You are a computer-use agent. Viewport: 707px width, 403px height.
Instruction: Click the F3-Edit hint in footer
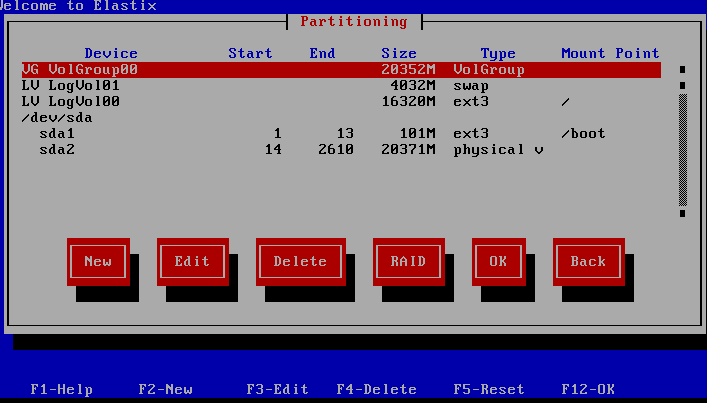coord(278,389)
